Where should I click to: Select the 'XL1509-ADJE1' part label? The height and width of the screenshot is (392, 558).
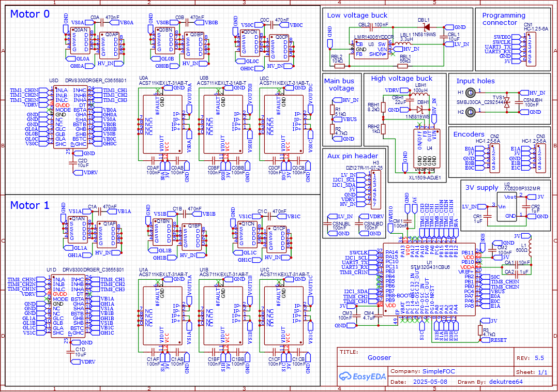pos(425,177)
